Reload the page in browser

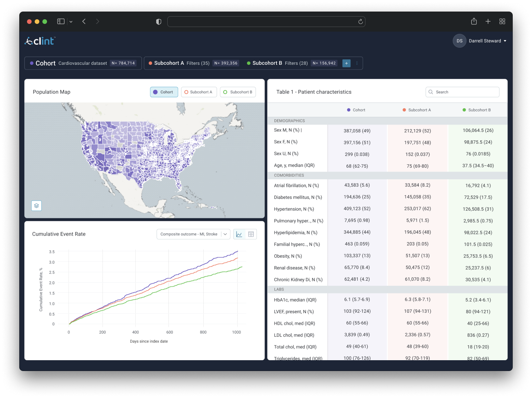click(360, 22)
